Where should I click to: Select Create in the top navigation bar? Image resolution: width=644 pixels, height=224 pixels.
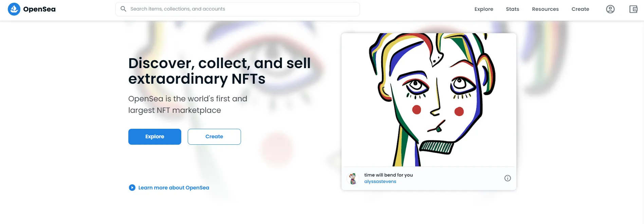pyautogui.click(x=580, y=9)
